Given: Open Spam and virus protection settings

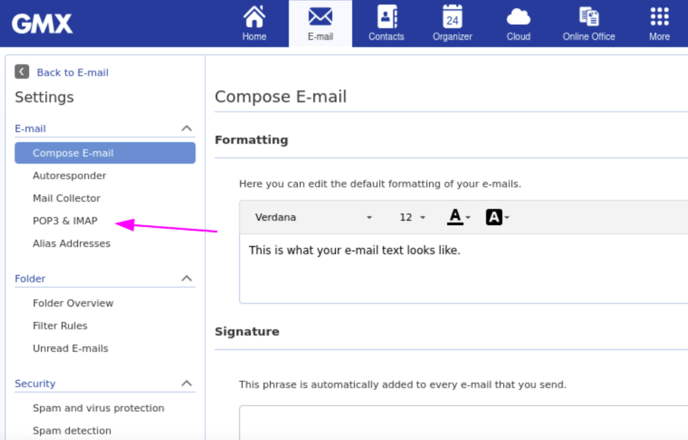Looking at the screenshot, I should click(x=98, y=408).
